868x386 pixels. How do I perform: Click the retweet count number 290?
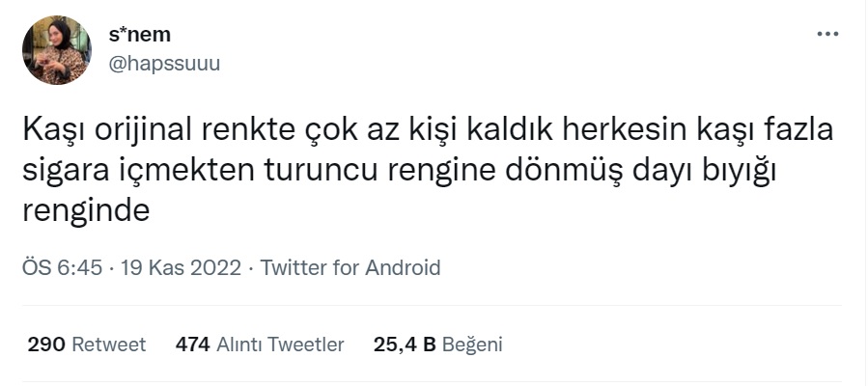46,345
